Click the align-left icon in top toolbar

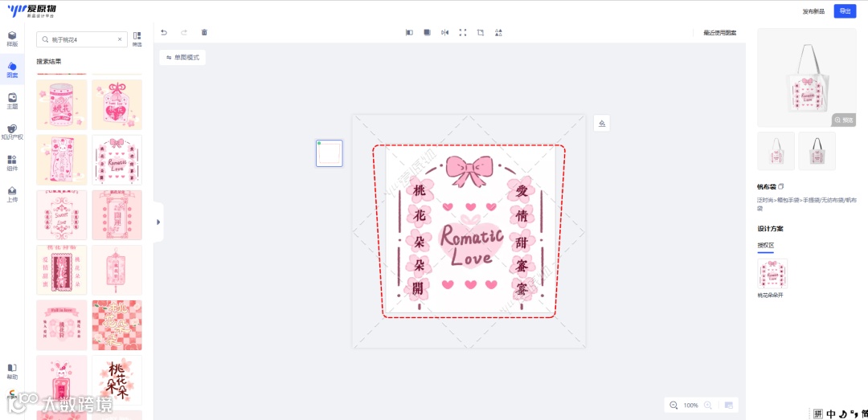pyautogui.click(x=410, y=33)
